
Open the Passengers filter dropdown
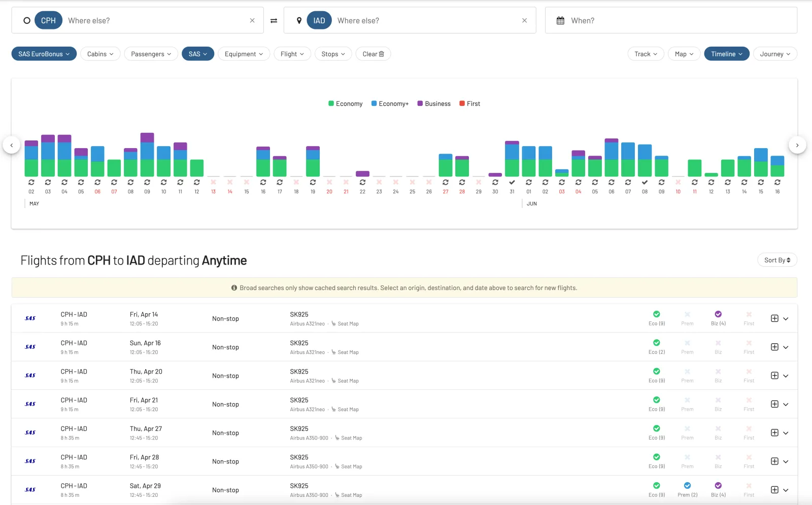(x=151, y=54)
